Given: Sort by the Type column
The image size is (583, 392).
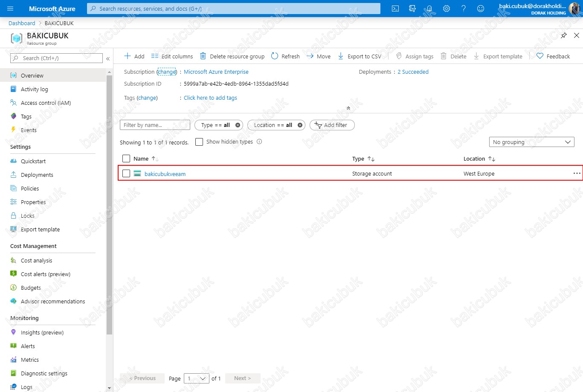Looking at the screenshot, I should (x=363, y=159).
